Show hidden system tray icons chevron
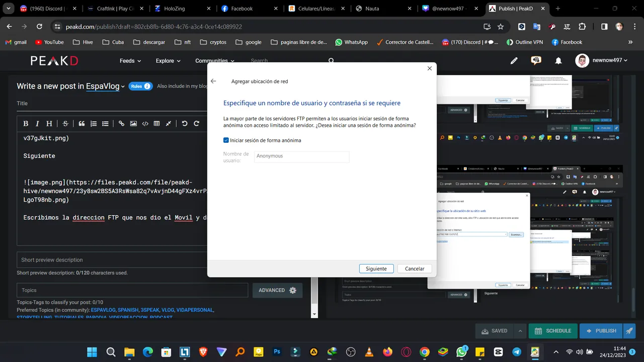The width and height of the screenshot is (644, 362). 555,352
